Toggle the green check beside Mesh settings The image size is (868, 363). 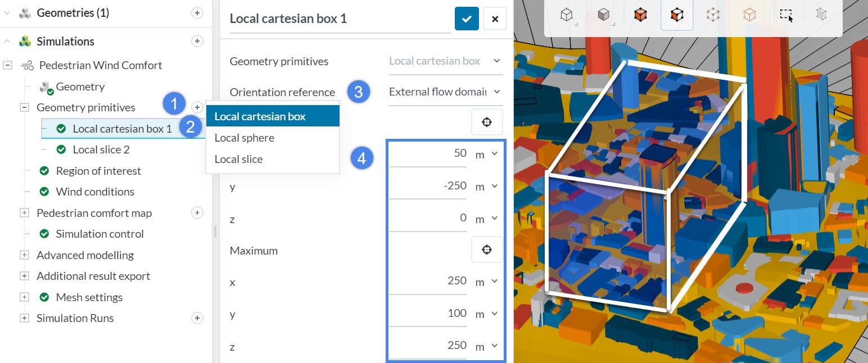point(44,297)
